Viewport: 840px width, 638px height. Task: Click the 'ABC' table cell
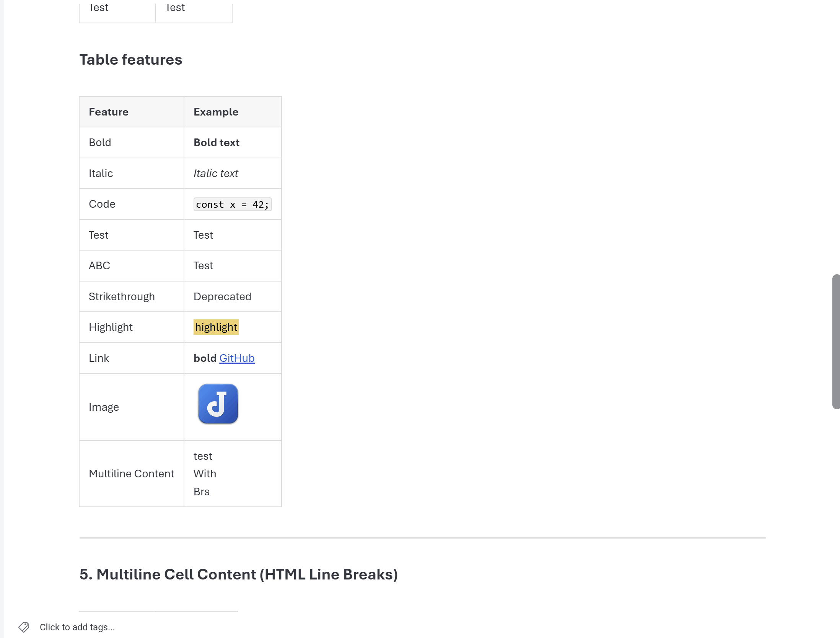coord(99,265)
